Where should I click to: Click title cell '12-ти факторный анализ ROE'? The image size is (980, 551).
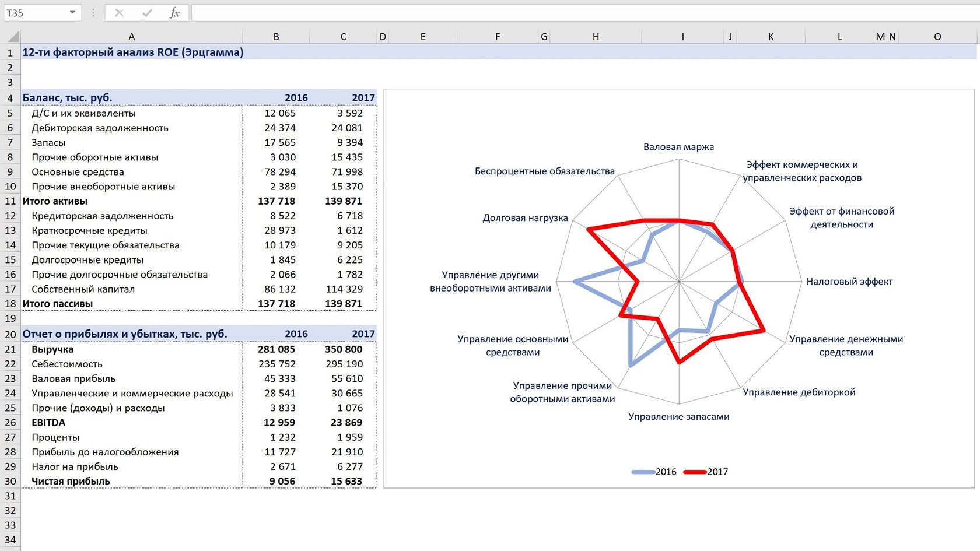[132, 52]
